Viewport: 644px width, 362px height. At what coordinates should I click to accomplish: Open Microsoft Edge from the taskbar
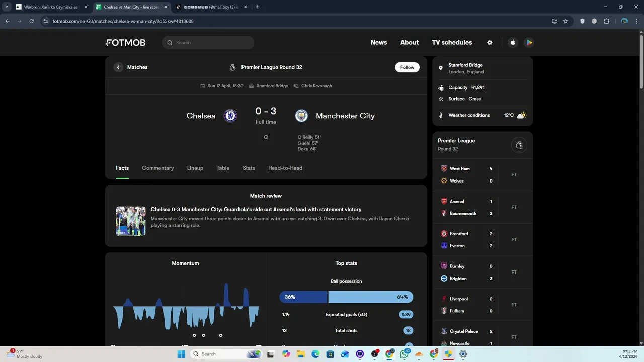(315, 354)
